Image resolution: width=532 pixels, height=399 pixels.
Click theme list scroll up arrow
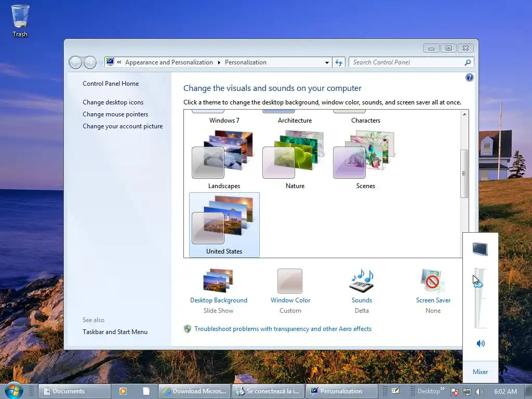pyautogui.click(x=464, y=114)
